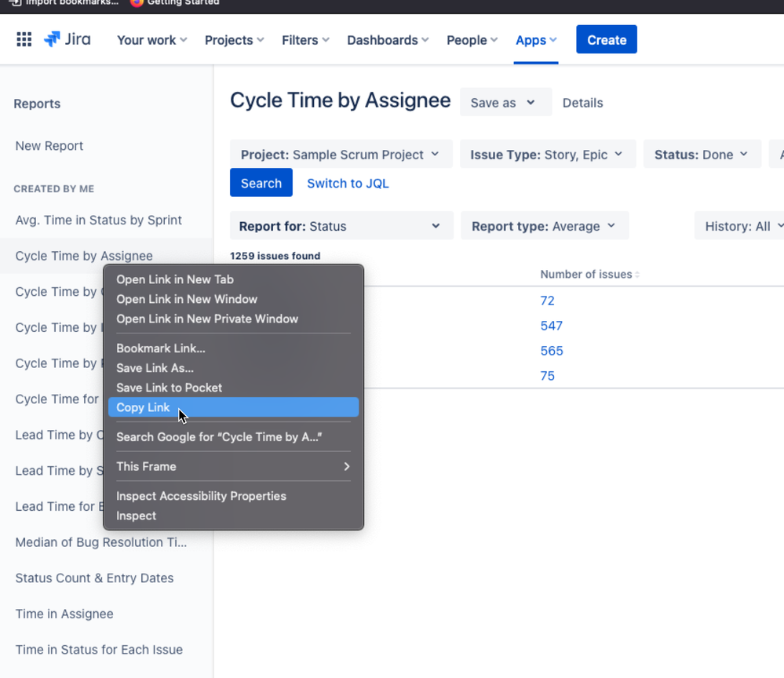This screenshot has width=784, height=678.
Task: Open the Your work dropdown
Action: (152, 40)
